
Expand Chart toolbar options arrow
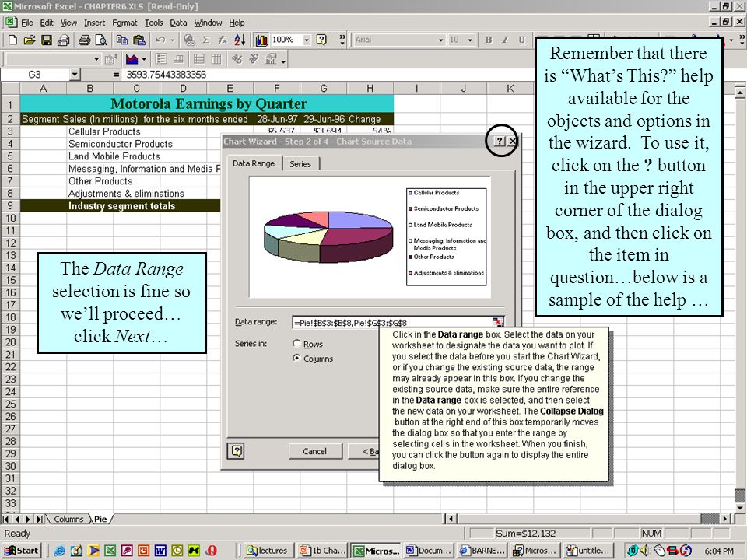[283, 61]
